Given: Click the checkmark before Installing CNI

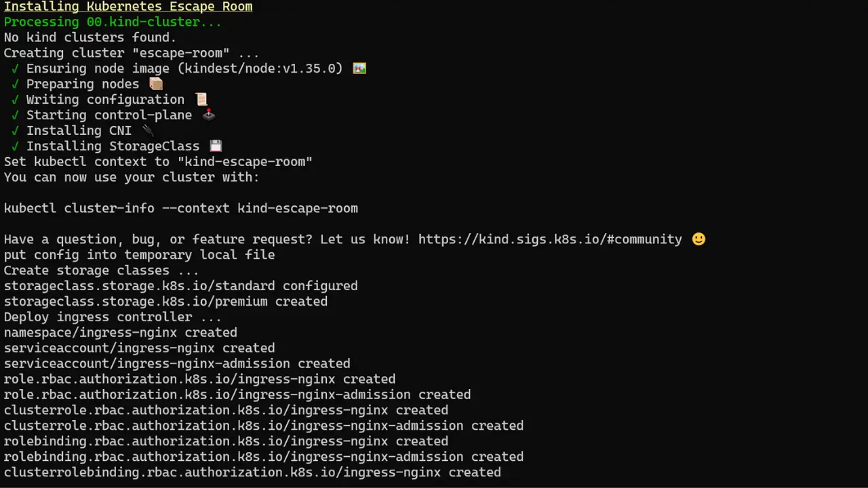Looking at the screenshot, I should (x=14, y=131).
